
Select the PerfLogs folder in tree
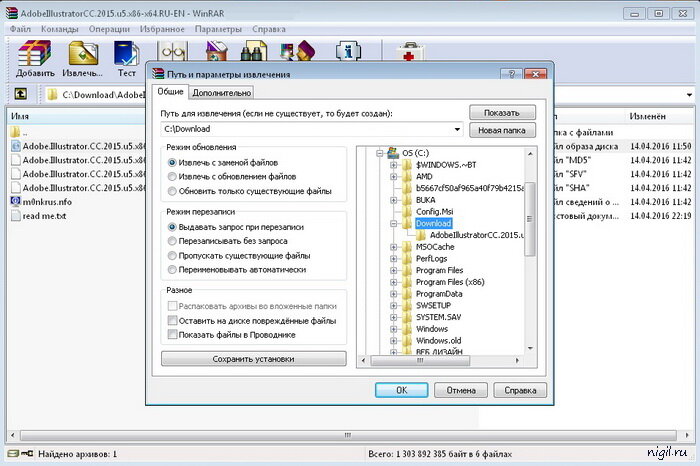pyautogui.click(x=431, y=258)
